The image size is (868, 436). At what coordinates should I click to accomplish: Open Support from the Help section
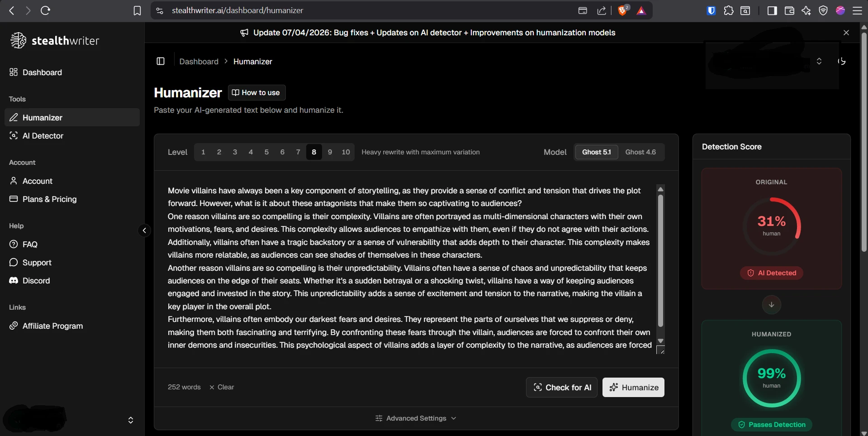36,262
